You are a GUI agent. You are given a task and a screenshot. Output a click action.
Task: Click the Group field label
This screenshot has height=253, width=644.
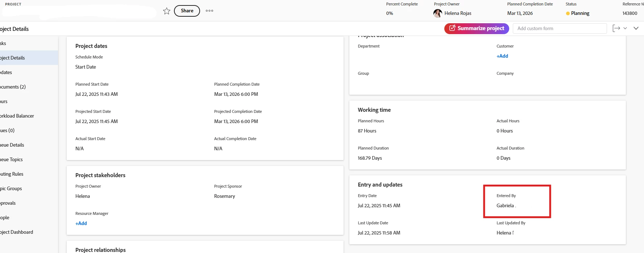click(363, 73)
